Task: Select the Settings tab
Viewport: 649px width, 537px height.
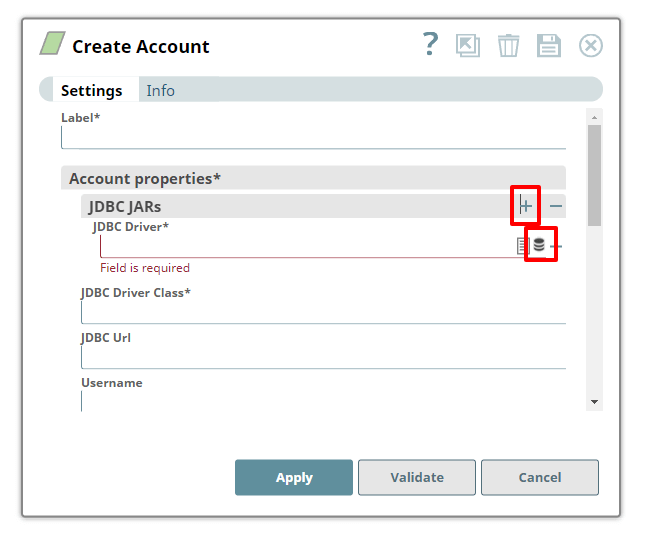Action: (91, 90)
